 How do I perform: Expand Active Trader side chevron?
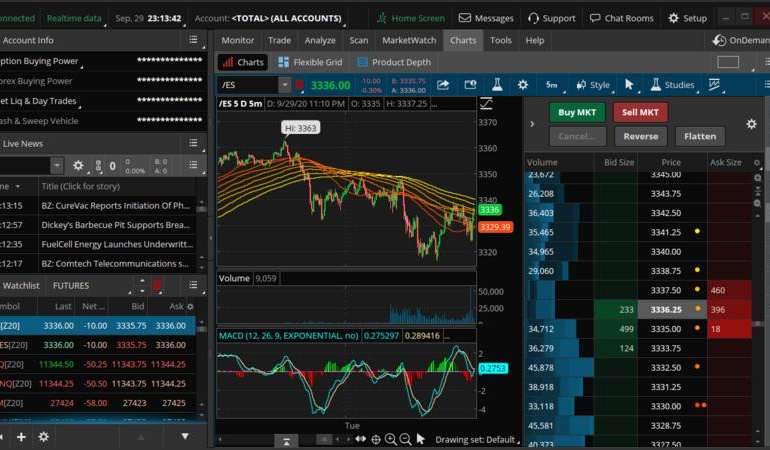pyautogui.click(x=532, y=124)
